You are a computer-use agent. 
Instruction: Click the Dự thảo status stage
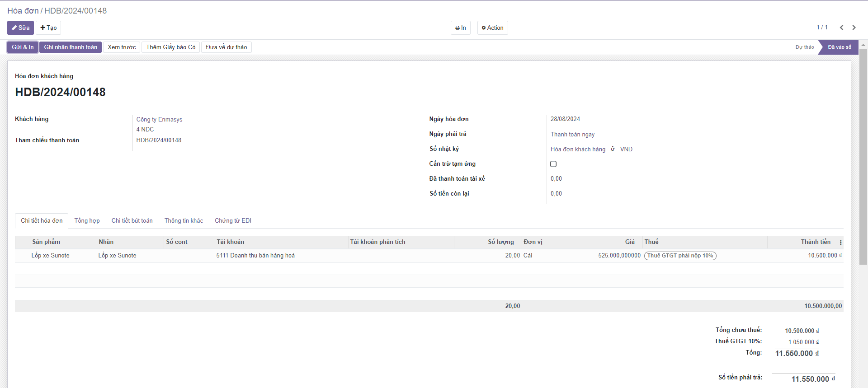(x=804, y=47)
